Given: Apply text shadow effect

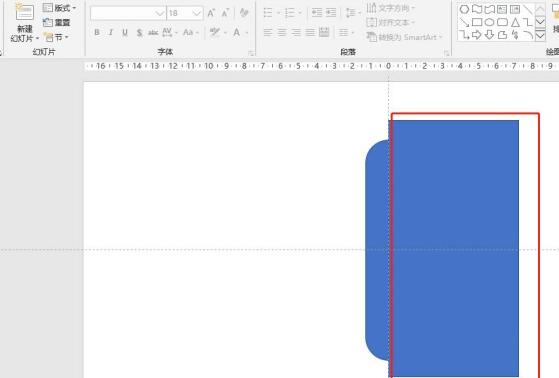Looking at the screenshot, I should point(139,33).
